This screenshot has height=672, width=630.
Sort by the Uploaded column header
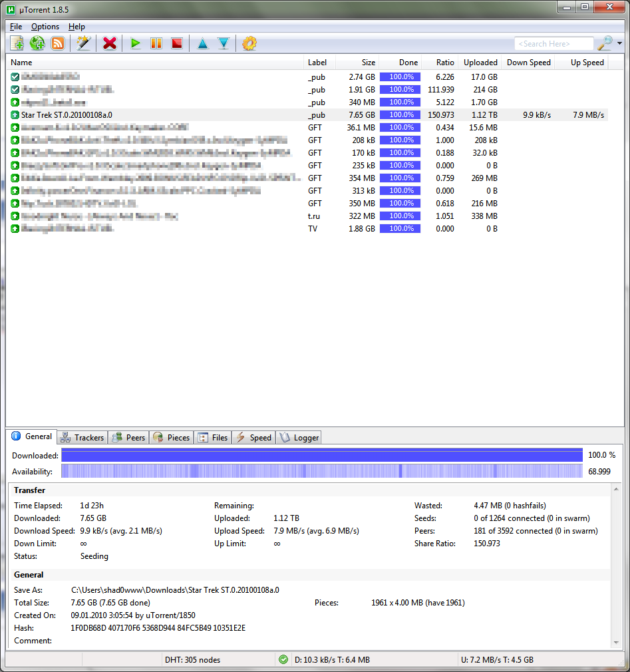[480, 63]
